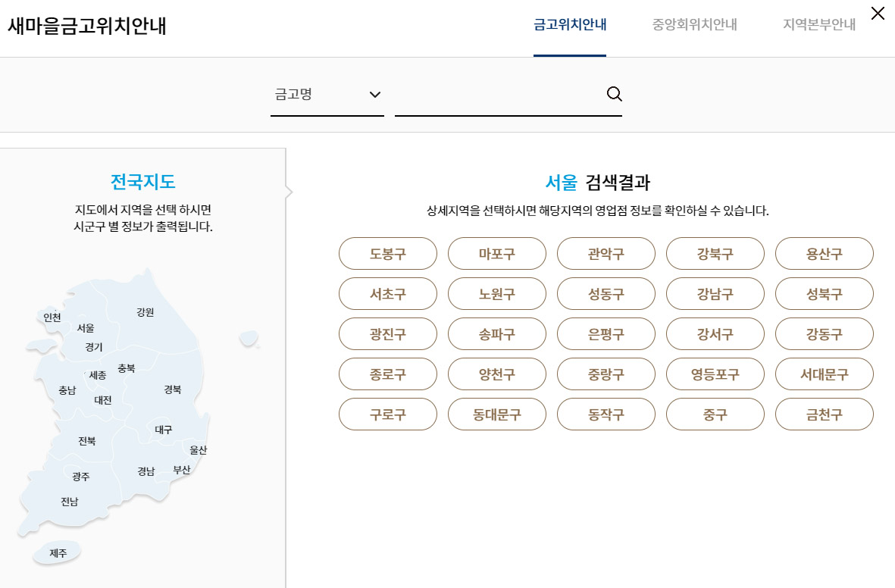
Task: Click 인천 on the national map
Action: tap(51, 317)
